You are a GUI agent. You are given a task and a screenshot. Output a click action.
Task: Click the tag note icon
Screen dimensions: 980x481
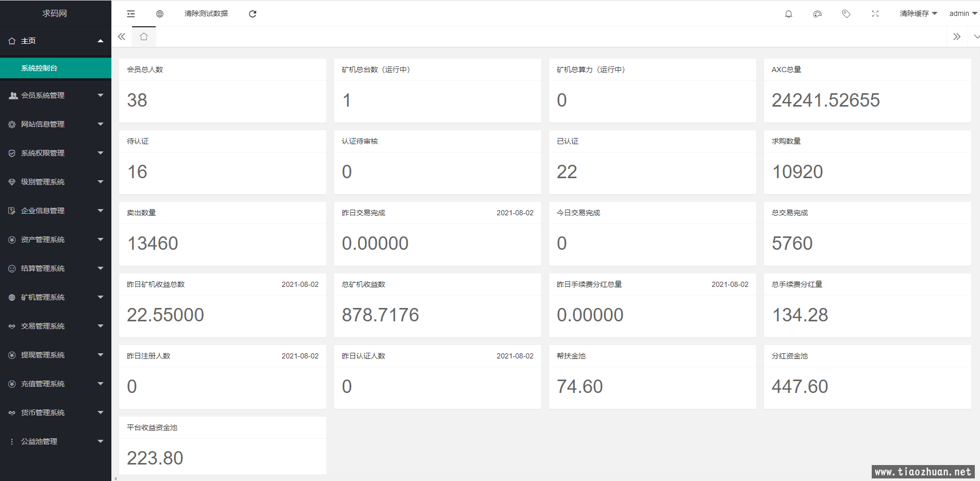(x=846, y=14)
